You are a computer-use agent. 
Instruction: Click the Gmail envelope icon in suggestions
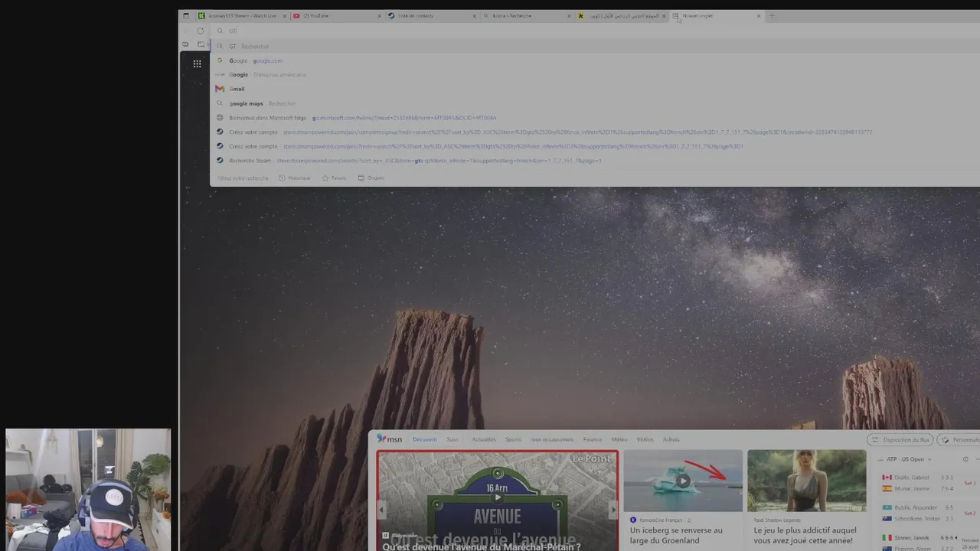pos(220,89)
